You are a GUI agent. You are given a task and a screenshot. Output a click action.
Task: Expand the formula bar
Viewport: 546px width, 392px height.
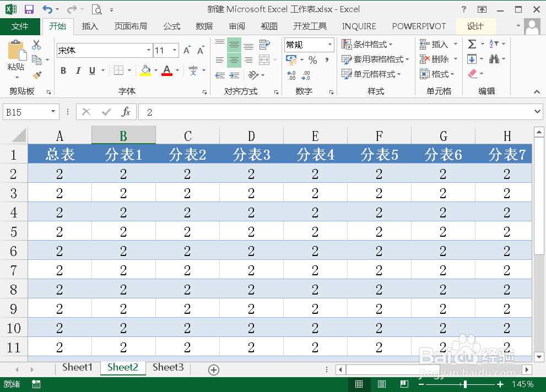[x=537, y=112]
